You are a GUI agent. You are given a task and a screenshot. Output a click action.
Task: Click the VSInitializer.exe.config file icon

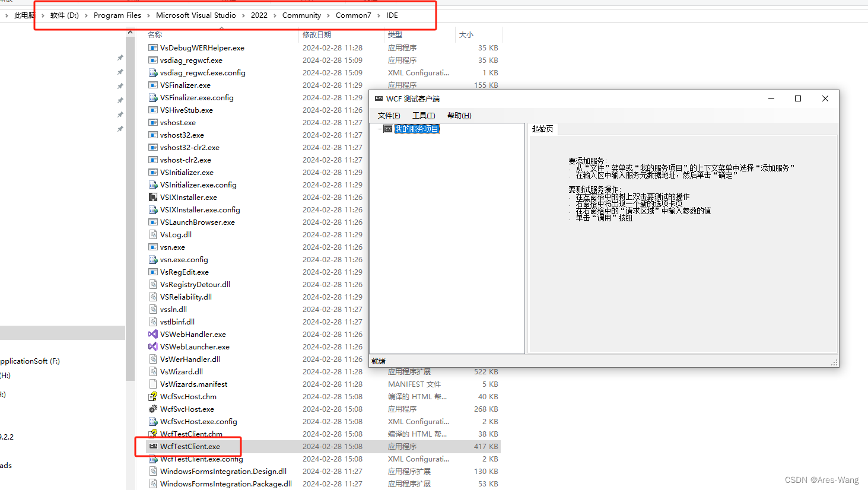click(153, 184)
